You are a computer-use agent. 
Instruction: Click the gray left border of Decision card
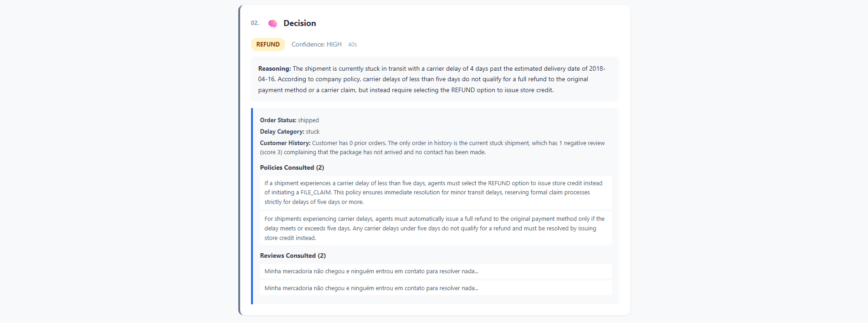click(239, 160)
